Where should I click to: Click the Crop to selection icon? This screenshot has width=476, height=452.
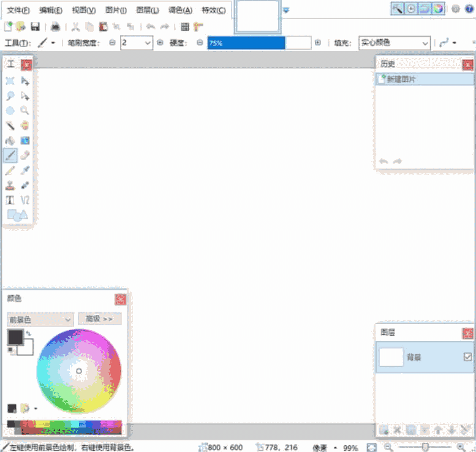click(116, 27)
